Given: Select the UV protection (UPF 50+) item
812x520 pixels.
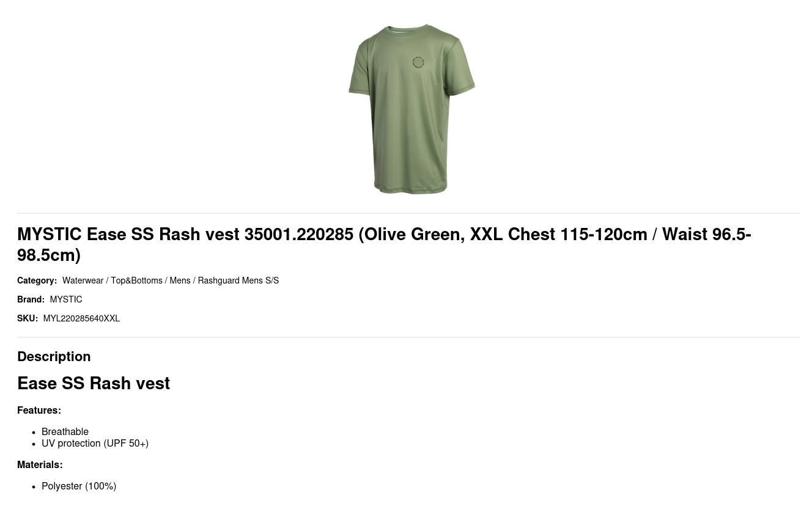Looking at the screenshot, I should [95, 444].
